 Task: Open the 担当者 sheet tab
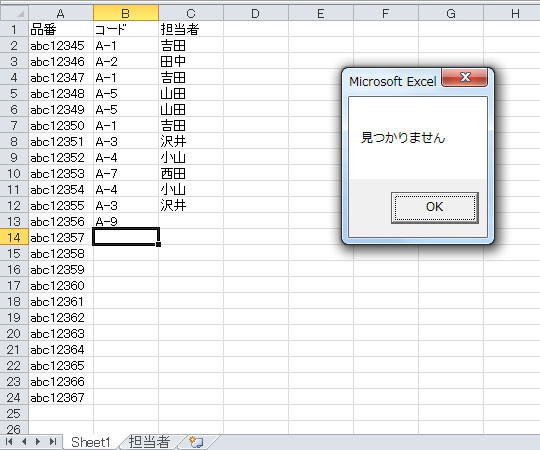coord(149,442)
